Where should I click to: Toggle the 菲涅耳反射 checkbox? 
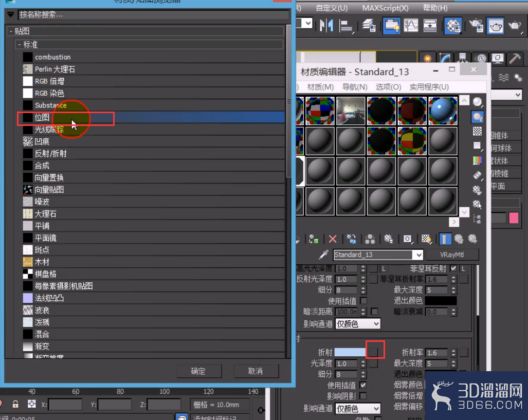tap(453, 268)
